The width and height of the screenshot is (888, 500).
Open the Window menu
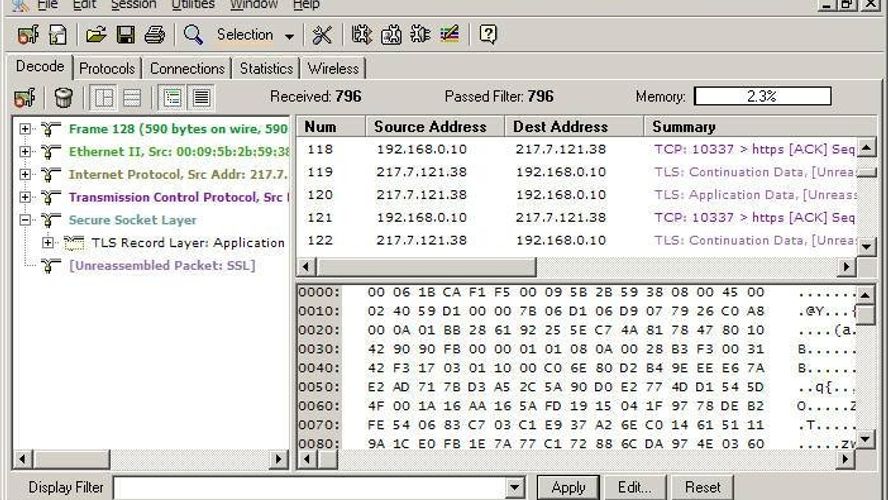tap(254, 5)
